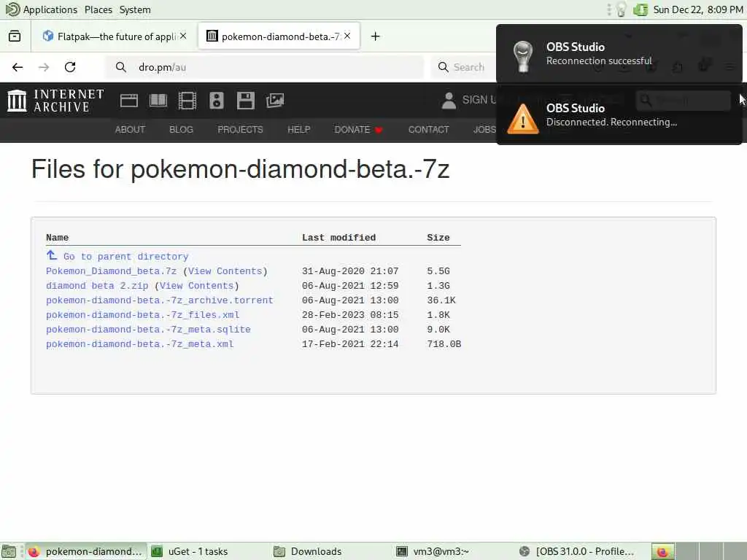The width and height of the screenshot is (747, 560).
Task: Click the Size column header
Action: tap(438, 238)
